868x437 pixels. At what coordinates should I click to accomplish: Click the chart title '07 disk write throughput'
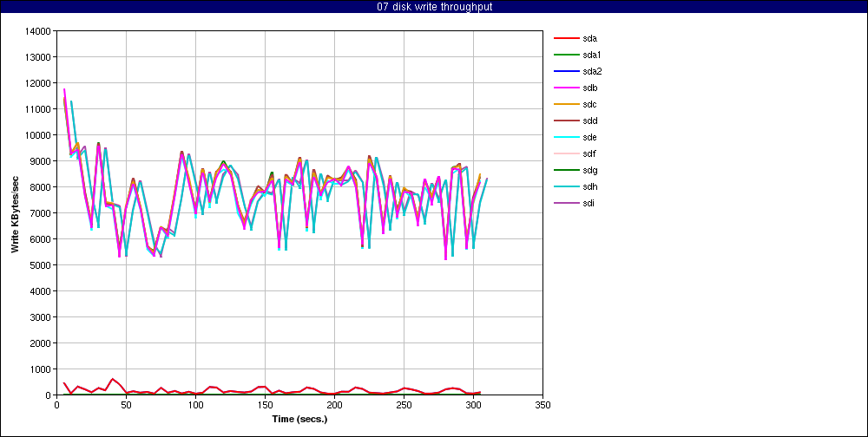[433, 7]
